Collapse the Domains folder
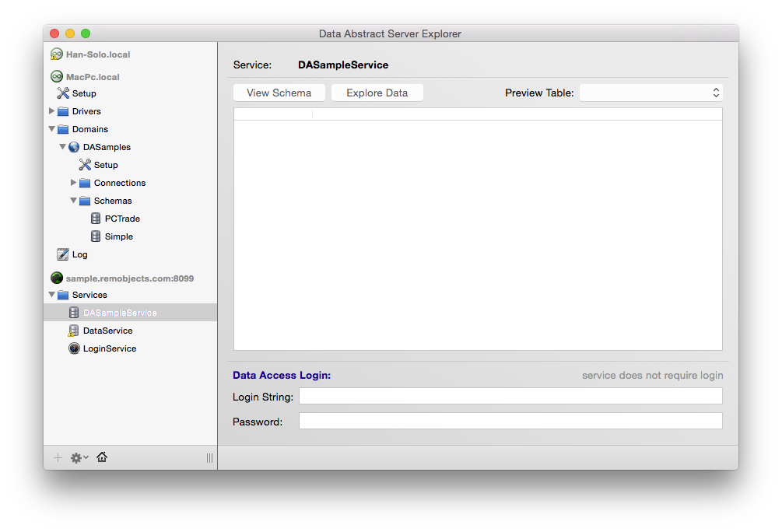 coord(51,128)
